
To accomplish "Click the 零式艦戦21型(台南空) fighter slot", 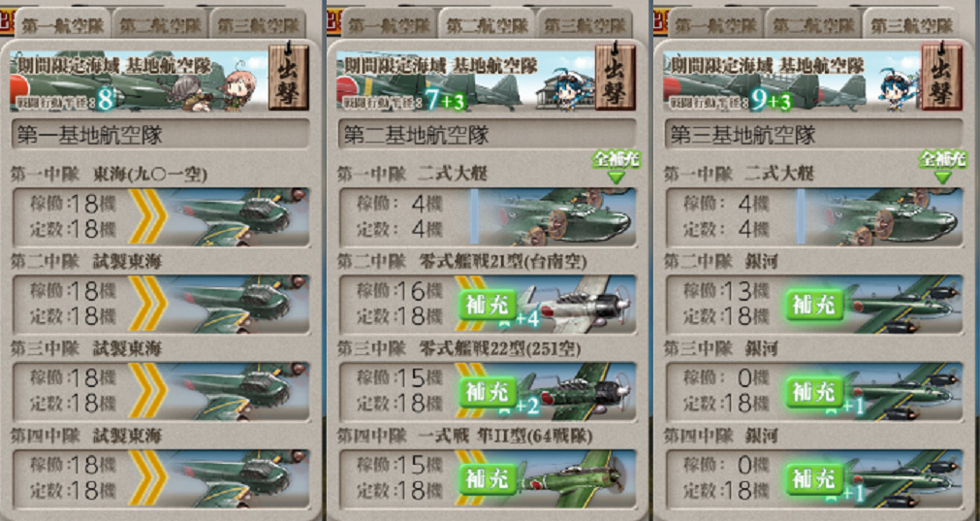I will click(488, 305).
